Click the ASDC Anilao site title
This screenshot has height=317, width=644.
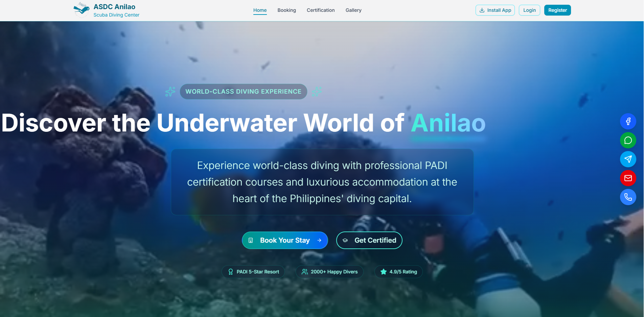(114, 7)
